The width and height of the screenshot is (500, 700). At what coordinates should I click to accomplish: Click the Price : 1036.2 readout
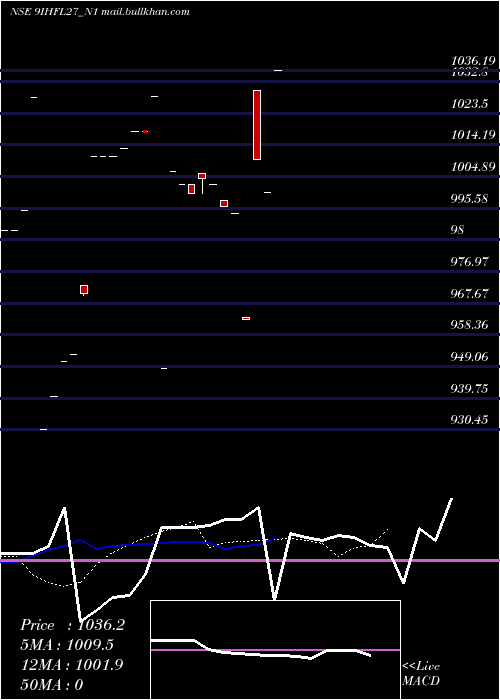point(72,625)
